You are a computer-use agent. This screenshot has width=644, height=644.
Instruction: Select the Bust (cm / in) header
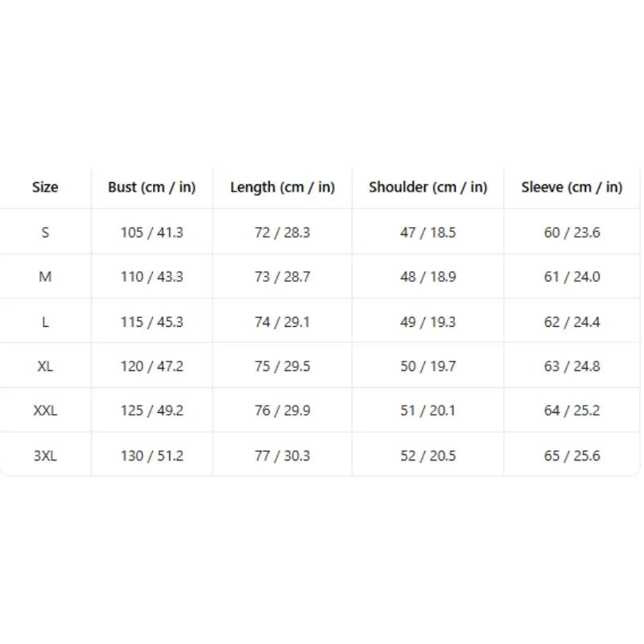coord(151,188)
